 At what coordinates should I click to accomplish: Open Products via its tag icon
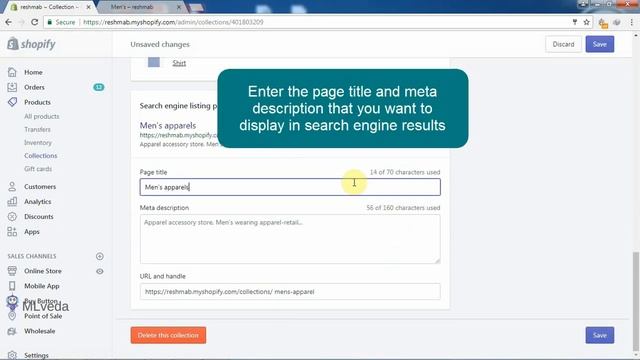12,102
